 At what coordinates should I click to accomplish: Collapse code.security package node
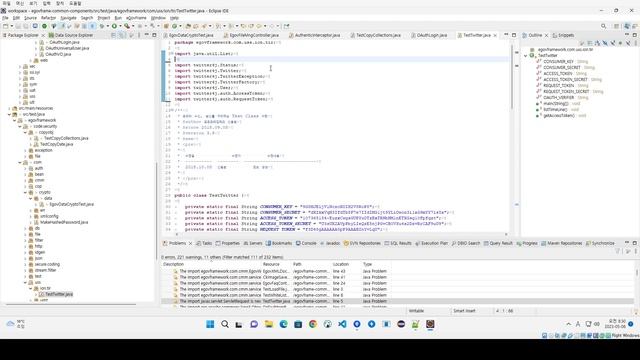pyautogui.click(x=20, y=127)
